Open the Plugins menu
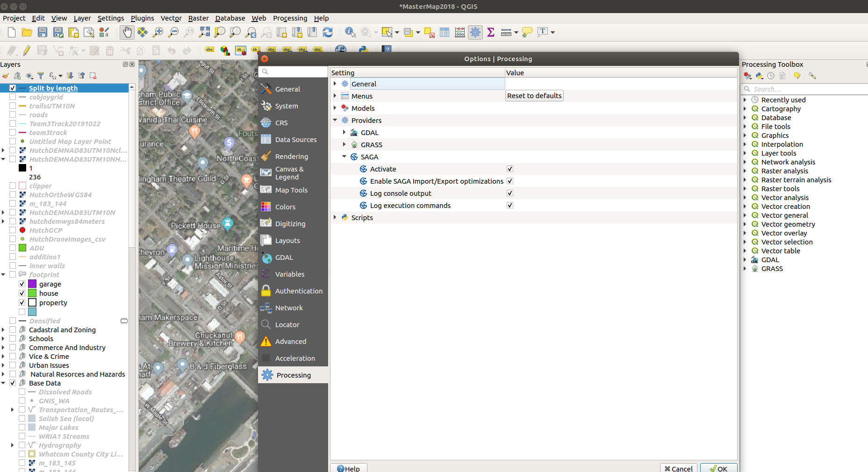868x472 pixels. tap(142, 18)
